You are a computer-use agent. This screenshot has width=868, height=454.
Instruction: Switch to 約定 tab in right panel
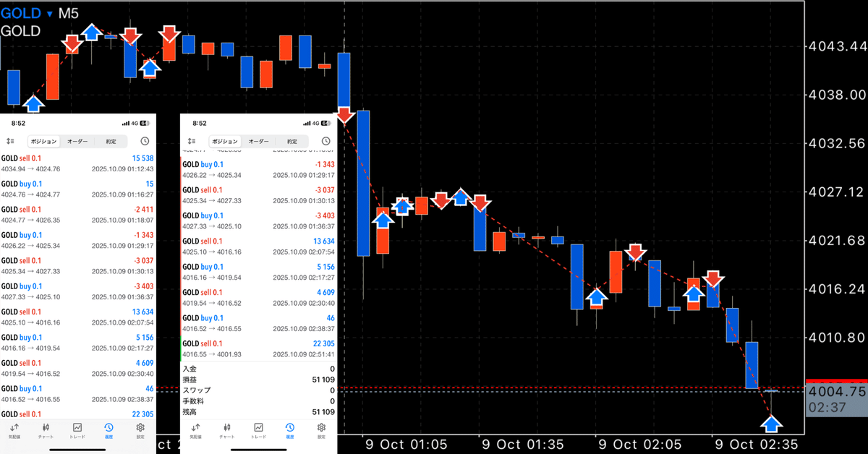(292, 142)
